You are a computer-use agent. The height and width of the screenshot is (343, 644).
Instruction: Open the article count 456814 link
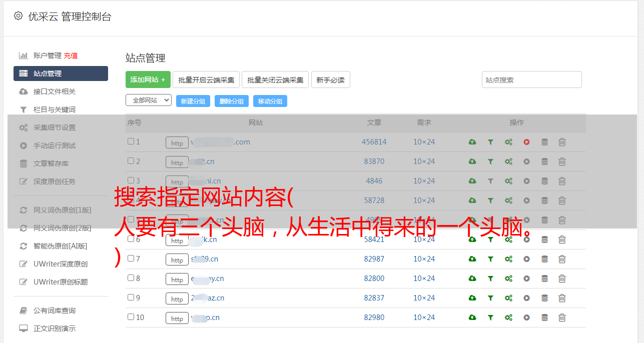[x=374, y=142]
